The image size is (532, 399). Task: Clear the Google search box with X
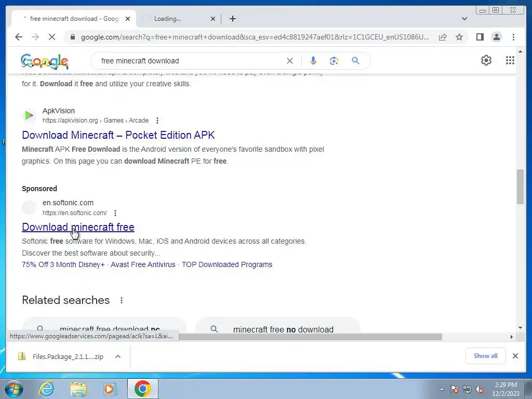tap(290, 61)
